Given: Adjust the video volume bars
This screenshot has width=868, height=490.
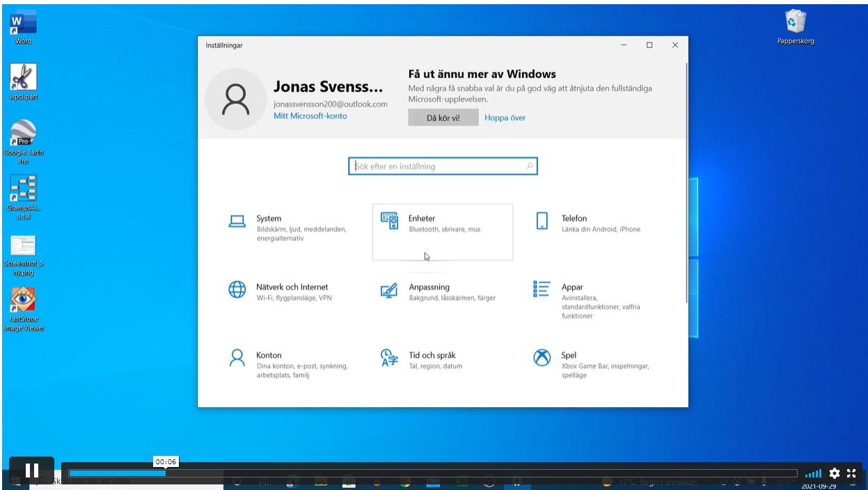Looking at the screenshot, I should [x=813, y=474].
